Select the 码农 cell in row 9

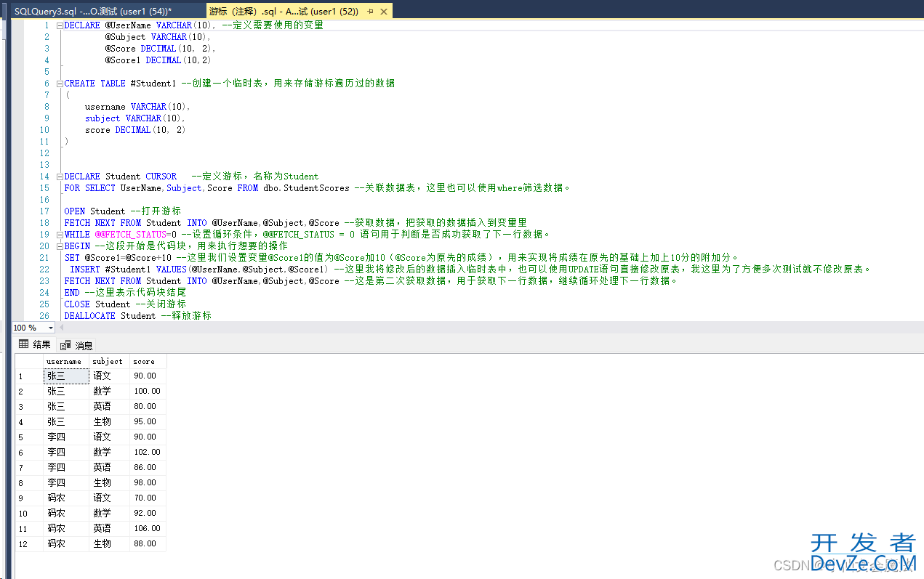coord(66,498)
